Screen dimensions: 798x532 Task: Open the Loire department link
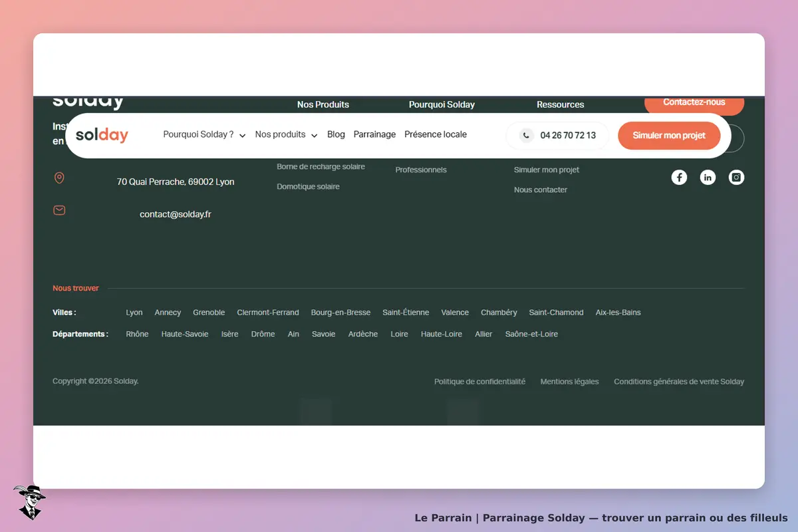[x=399, y=334]
